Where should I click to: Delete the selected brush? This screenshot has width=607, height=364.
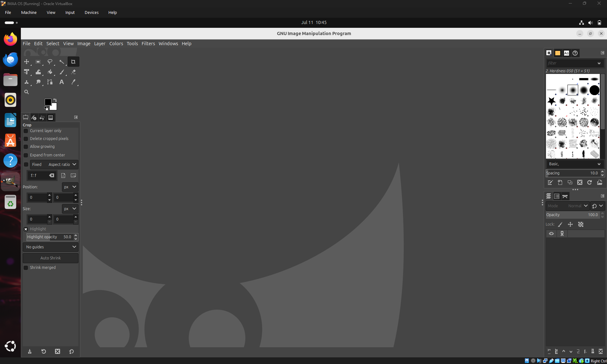[579, 182]
